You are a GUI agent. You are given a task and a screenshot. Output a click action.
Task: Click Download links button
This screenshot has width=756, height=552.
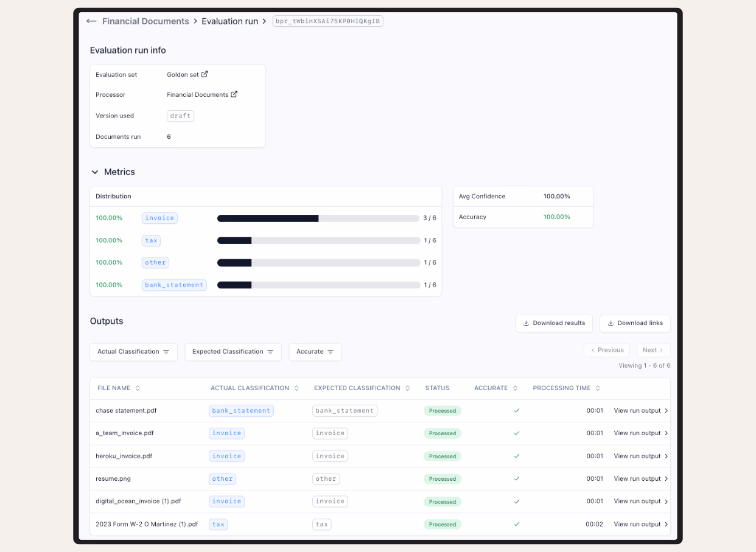[x=634, y=323]
